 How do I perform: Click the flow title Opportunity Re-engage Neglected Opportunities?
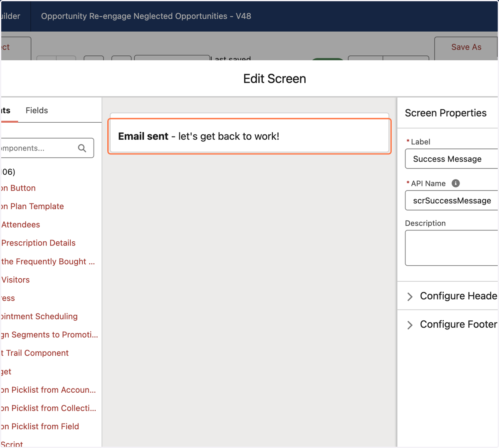coord(146,16)
